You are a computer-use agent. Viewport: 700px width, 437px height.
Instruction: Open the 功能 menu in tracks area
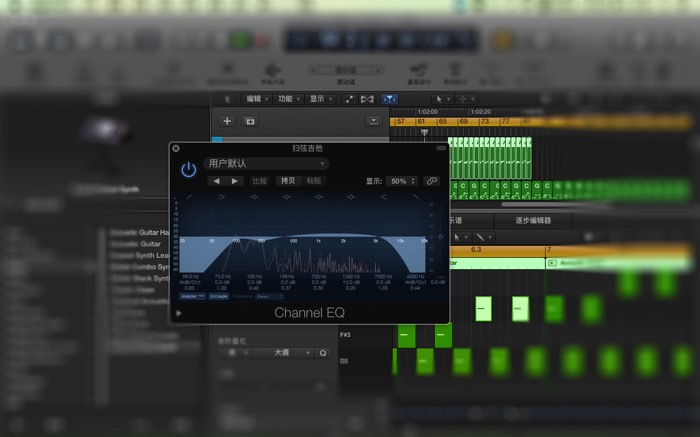289,99
